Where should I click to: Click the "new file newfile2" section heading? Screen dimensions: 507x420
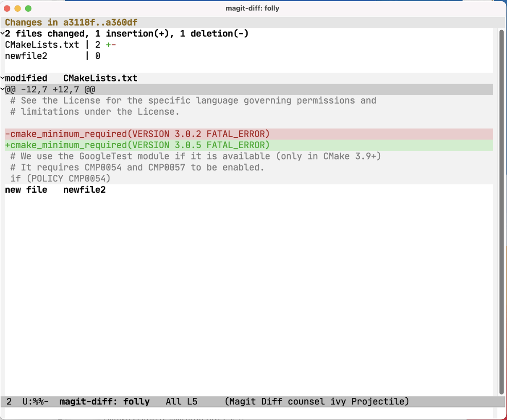pyautogui.click(x=55, y=189)
